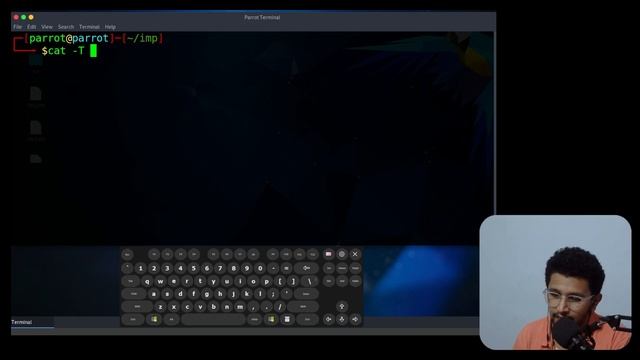Image resolution: width=640 pixels, height=360 pixels.
Task: Tap the forward slash key
Action: (280, 307)
